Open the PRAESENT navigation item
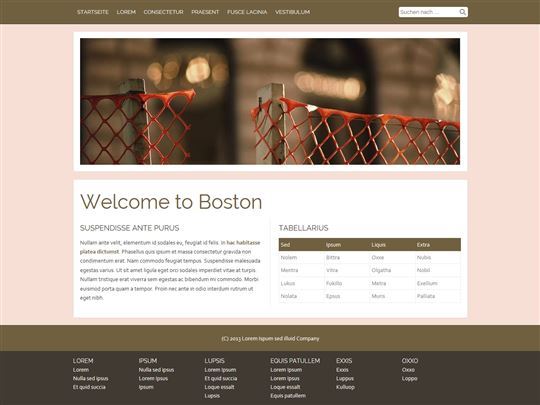The width and height of the screenshot is (540, 405). [205, 12]
